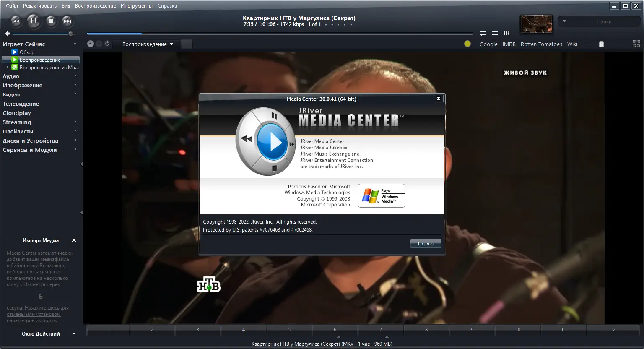Refresh the current view

pos(107,44)
